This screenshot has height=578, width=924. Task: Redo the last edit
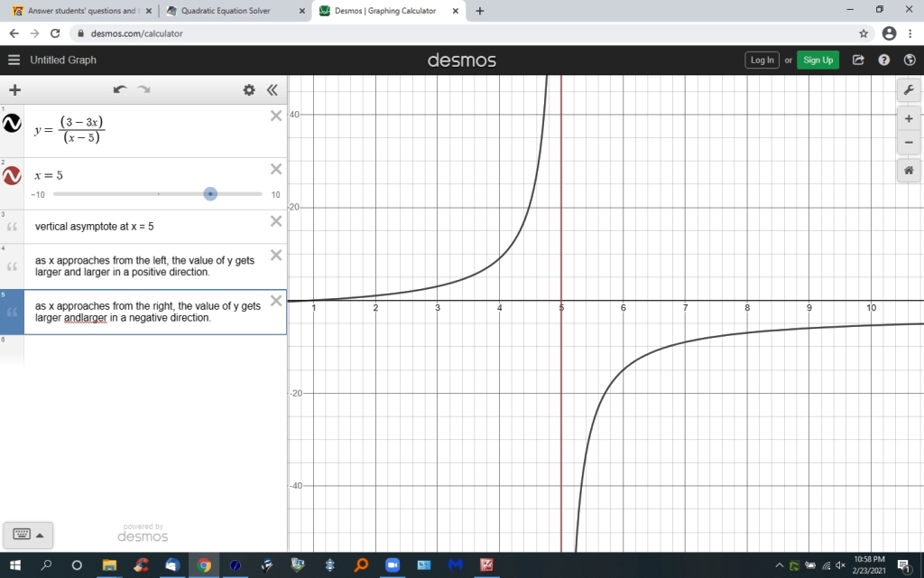pos(143,89)
